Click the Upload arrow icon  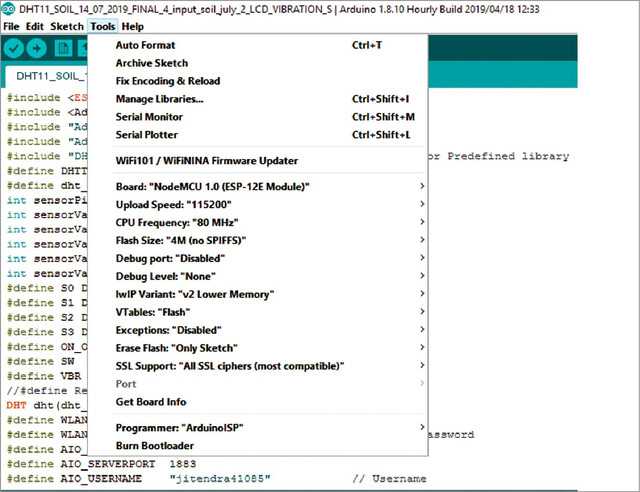point(36,49)
